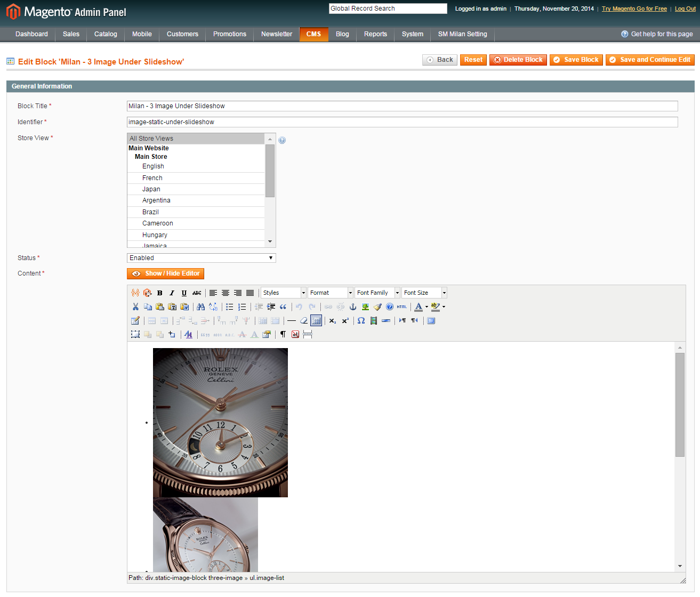The width and height of the screenshot is (700, 597).
Task: Open the Status dropdown set to Enabled
Action: coord(202,258)
